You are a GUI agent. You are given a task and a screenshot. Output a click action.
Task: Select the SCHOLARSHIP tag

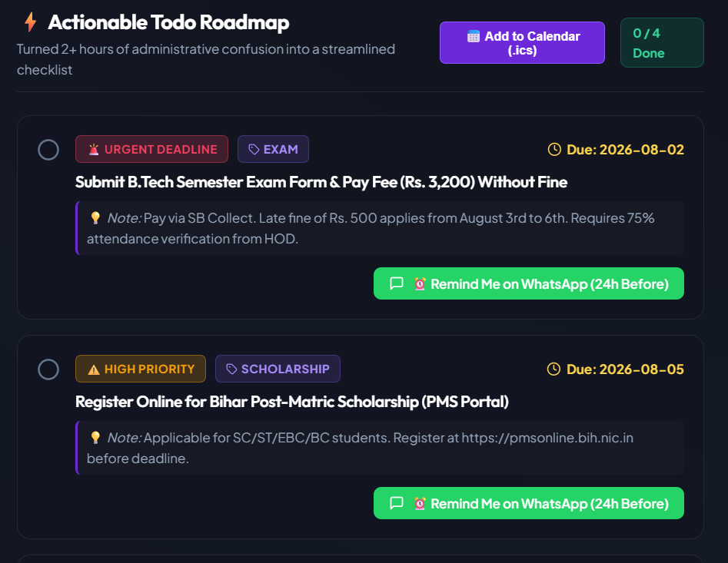coord(278,369)
